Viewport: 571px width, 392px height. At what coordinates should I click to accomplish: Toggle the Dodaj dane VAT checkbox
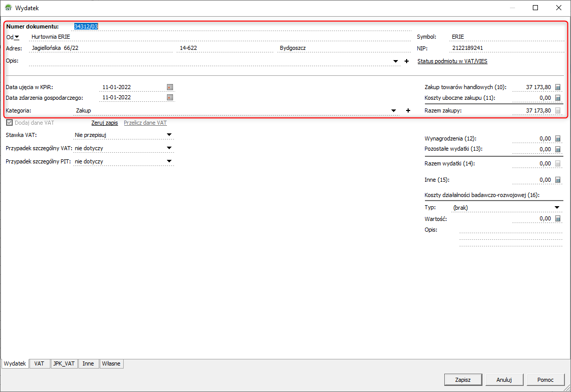pyautogui.click(x=10, y=123)
